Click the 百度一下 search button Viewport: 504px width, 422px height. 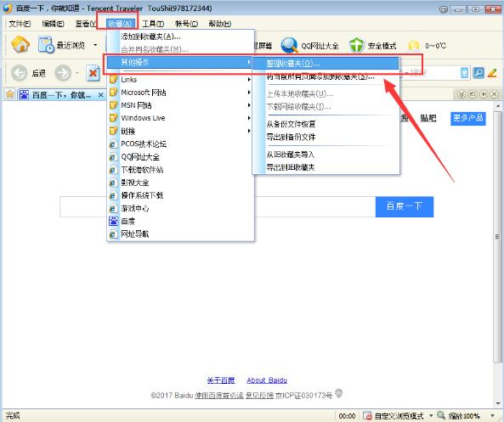405,206
